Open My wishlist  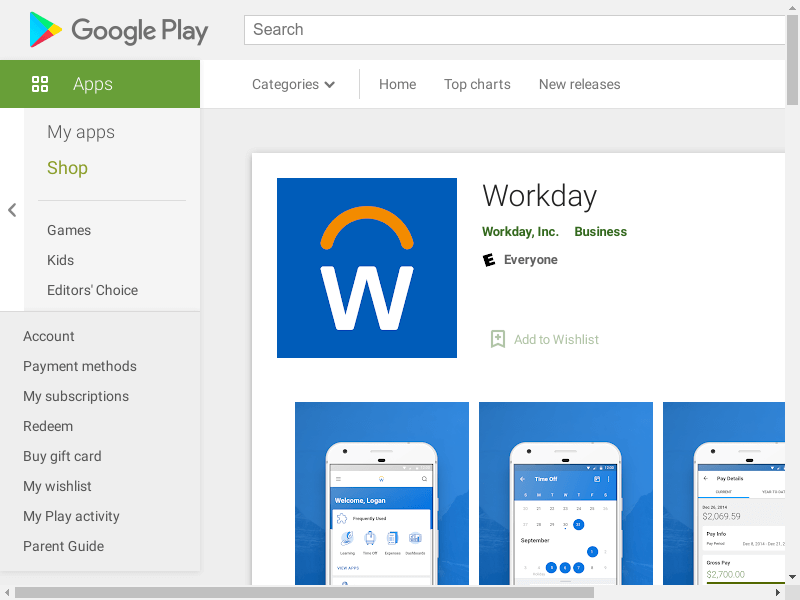pos(57,486)
